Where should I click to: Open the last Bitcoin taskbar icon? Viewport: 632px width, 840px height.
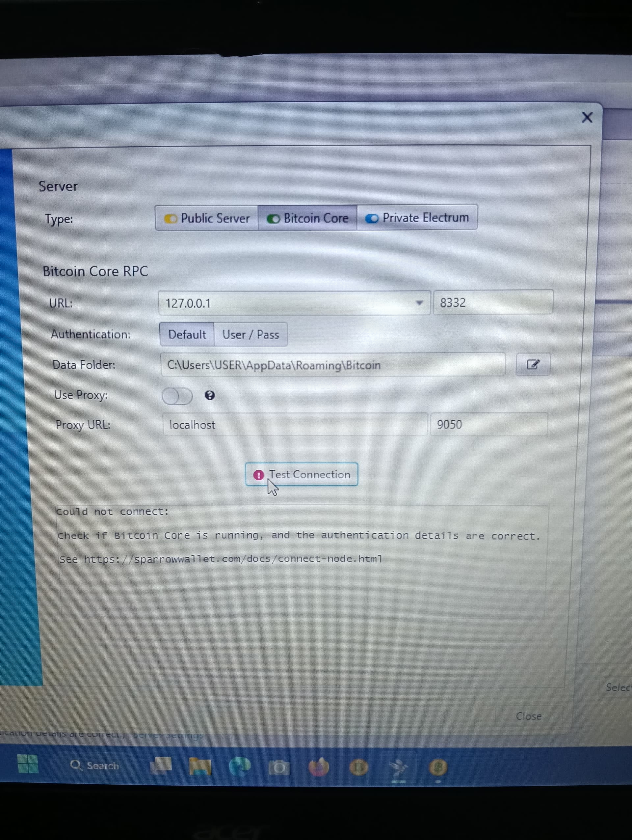tap(438, 768)
